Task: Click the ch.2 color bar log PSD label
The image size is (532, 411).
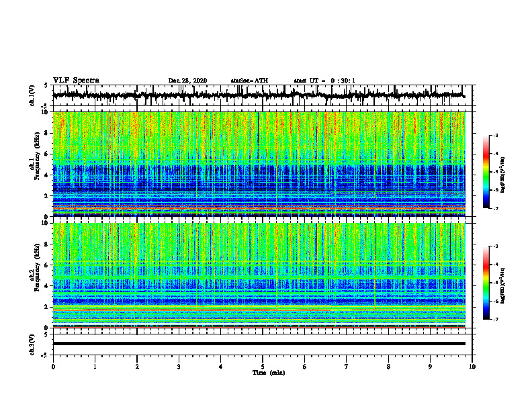Action: coord(503,285)
